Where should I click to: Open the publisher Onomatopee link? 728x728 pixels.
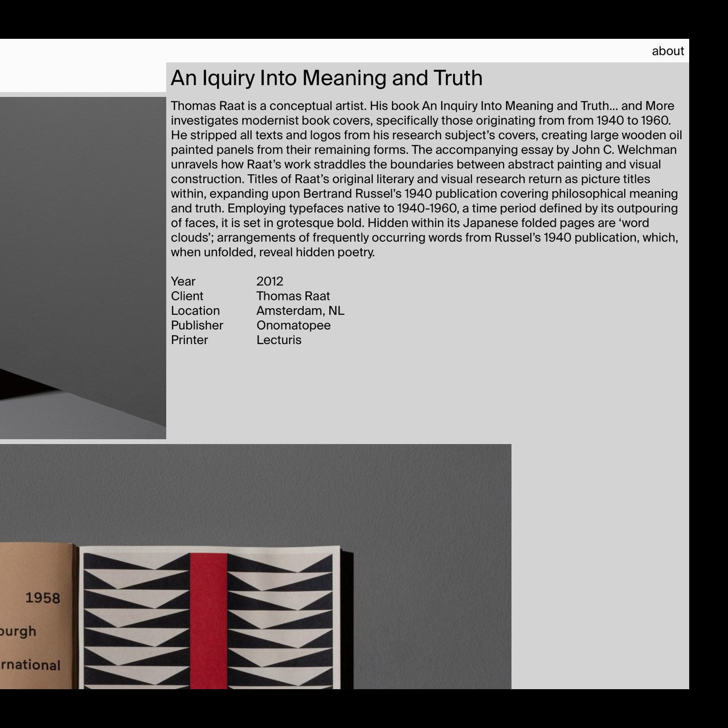click(294, 325)
